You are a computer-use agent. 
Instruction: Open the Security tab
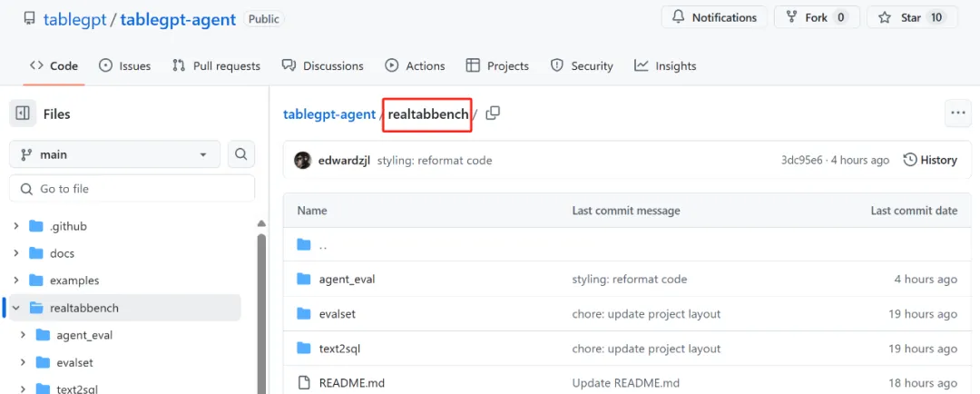click(x=582, y=65)
